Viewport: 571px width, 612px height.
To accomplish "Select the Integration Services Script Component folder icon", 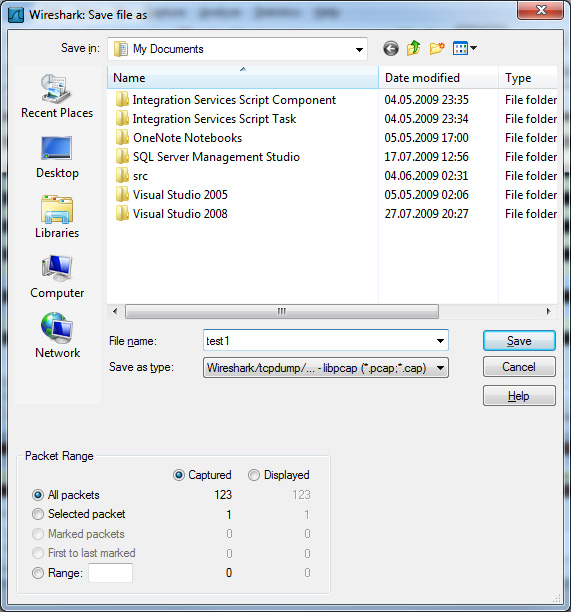I will point(122,100).
